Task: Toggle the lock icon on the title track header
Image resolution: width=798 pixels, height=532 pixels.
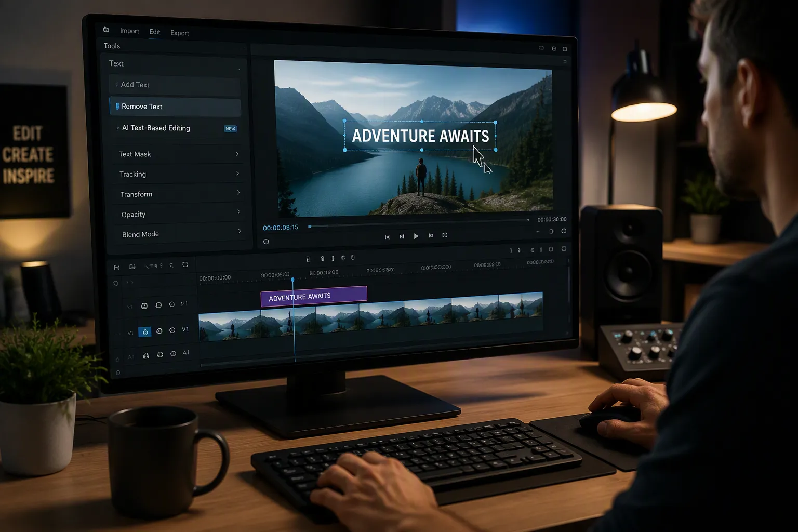Action: [144, 305]
